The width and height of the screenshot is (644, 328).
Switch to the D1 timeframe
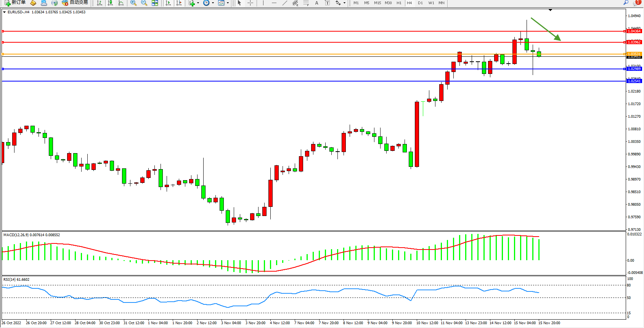[420, 3]
